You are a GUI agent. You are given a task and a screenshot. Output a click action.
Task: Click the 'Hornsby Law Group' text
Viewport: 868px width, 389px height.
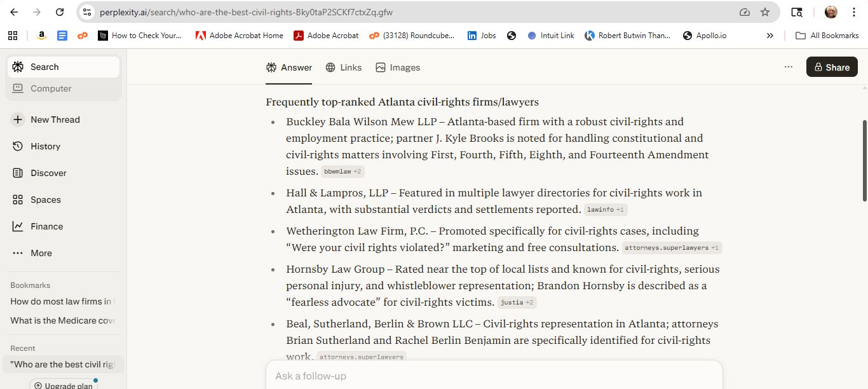[x=335, y=269]
